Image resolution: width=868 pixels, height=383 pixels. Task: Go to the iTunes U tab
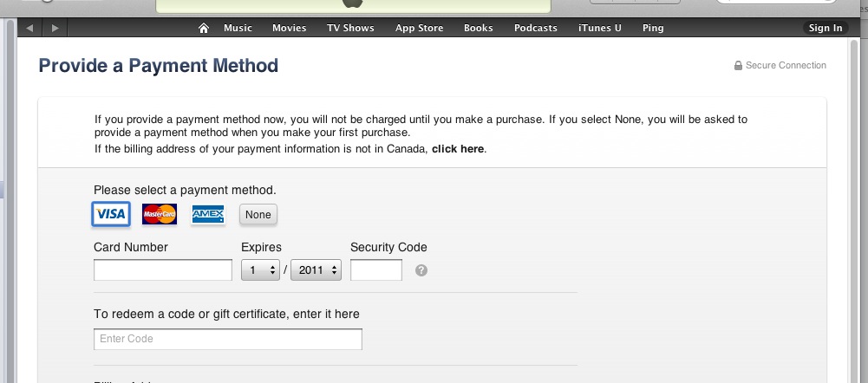[600, 28]
